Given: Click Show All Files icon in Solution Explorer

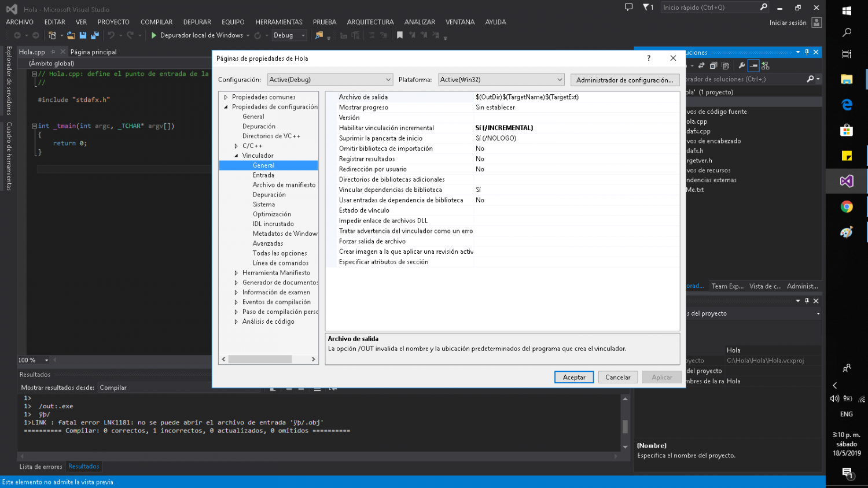Looking at the screenshot, I should coord(725,65).
